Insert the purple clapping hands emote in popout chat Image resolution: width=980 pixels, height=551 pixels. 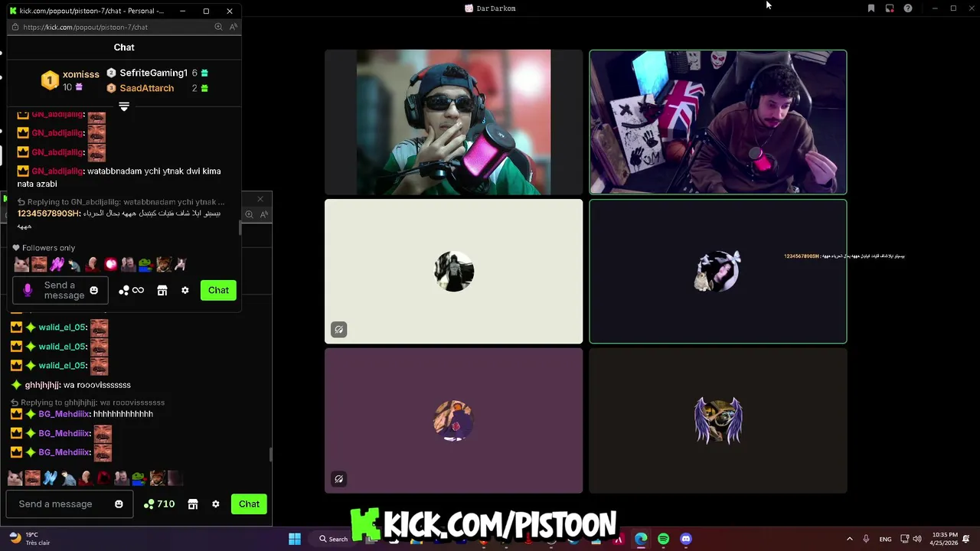click(57, 264)
